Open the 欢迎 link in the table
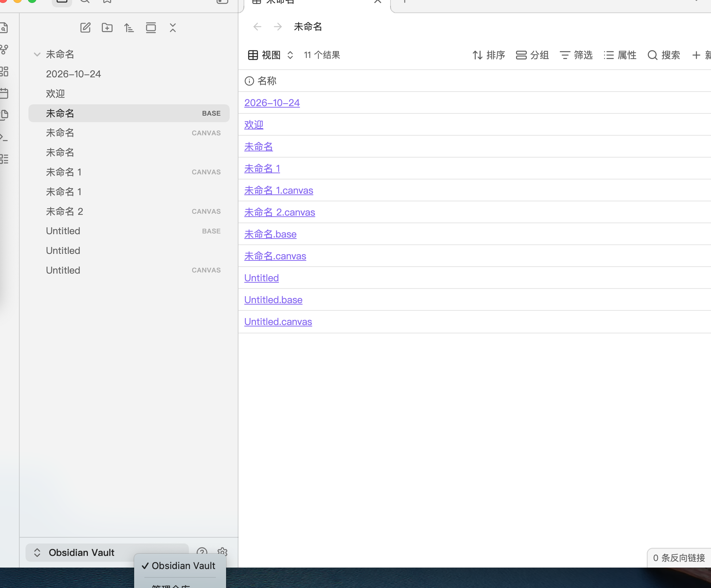The height and width of the screenshot is (588, 711). (x=254, y=125)
